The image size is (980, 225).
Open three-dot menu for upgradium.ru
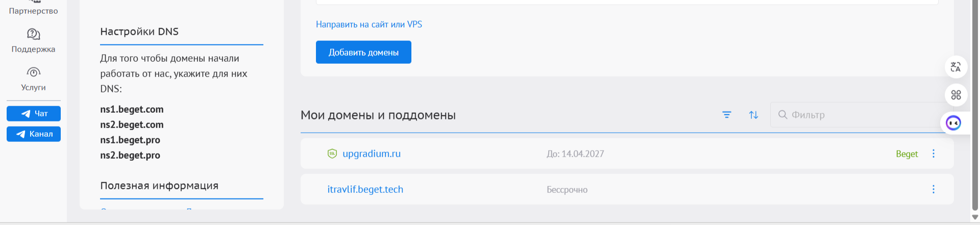[x=934, y=154]
